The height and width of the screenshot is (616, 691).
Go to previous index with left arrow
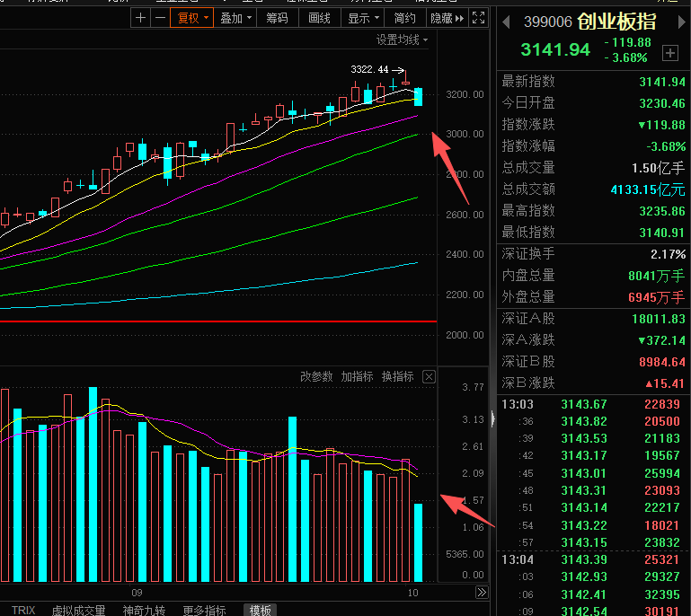pyautogui.click(x=506, y=22)
